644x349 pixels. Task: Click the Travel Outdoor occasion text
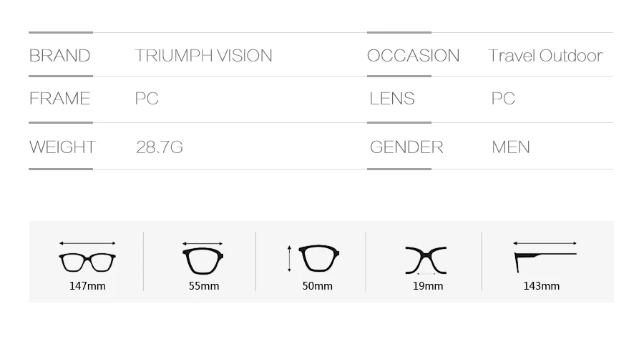(x=545, y=56)
